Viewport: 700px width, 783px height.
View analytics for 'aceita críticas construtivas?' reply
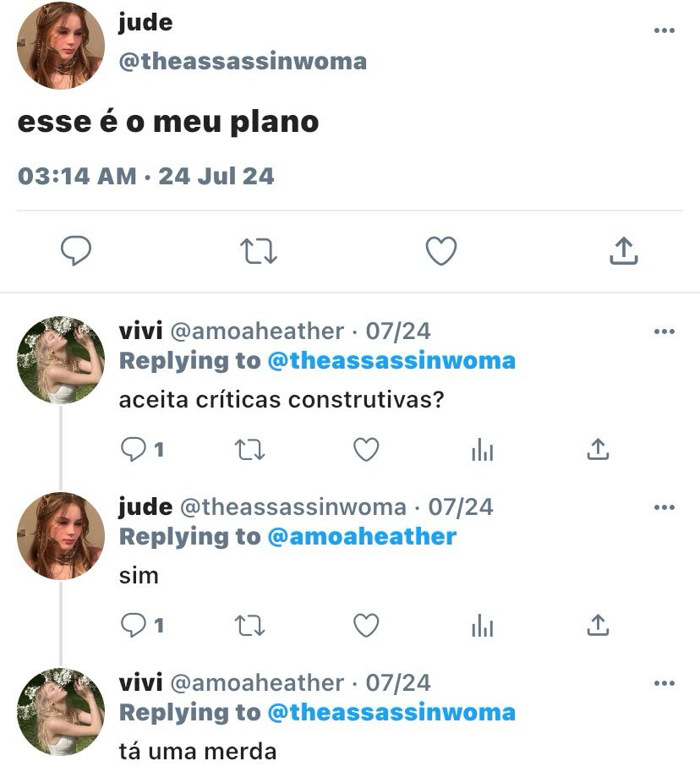(x=483, y=450)
